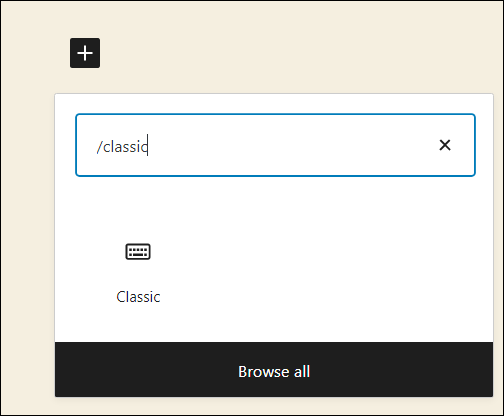This screenshot has width=504, height=416.
Task: Remove the typed query using X
Action: point(445,145)
